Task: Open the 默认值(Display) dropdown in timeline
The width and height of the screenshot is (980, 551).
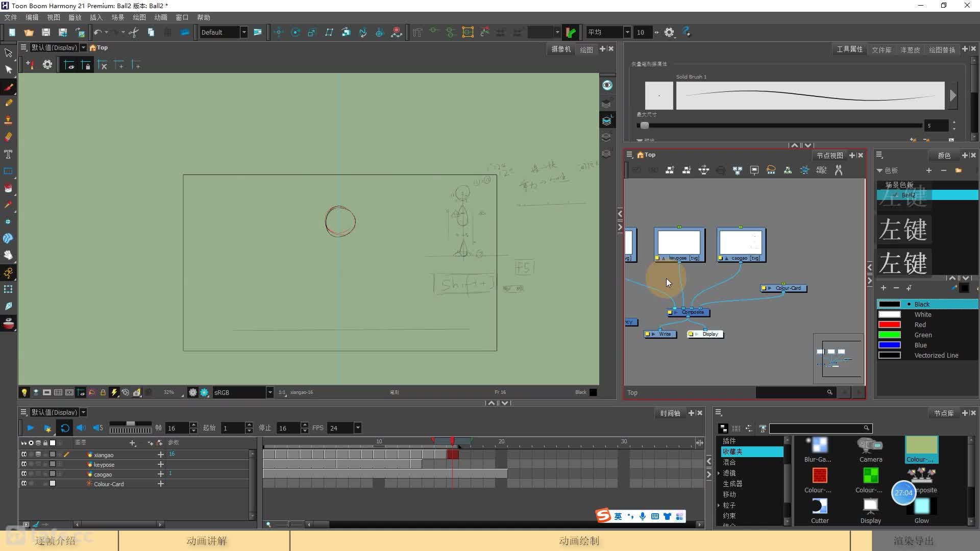Action: [x=83, y=412]
